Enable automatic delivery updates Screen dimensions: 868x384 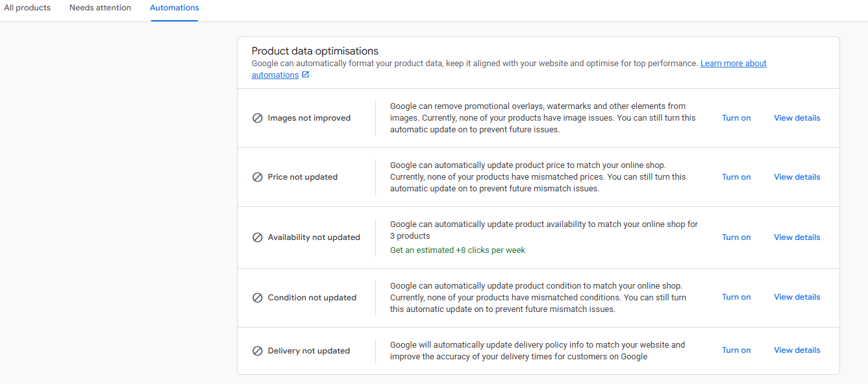tap(736, 350)
